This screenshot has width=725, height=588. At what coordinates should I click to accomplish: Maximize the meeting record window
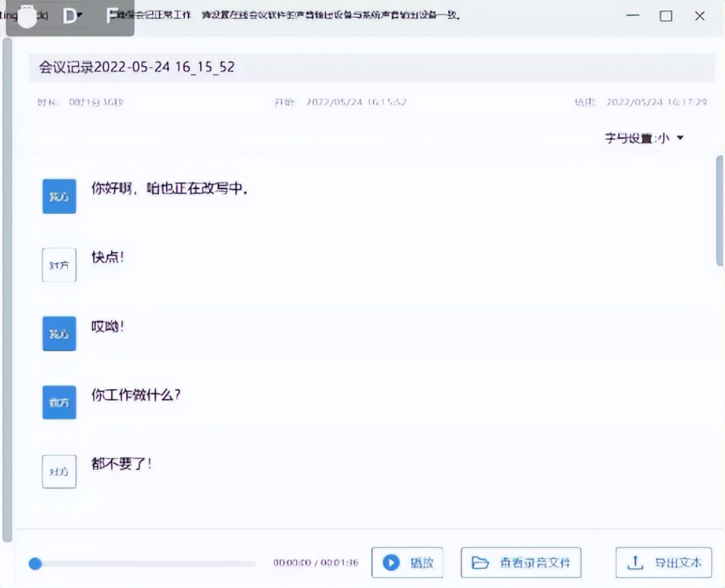666,16
